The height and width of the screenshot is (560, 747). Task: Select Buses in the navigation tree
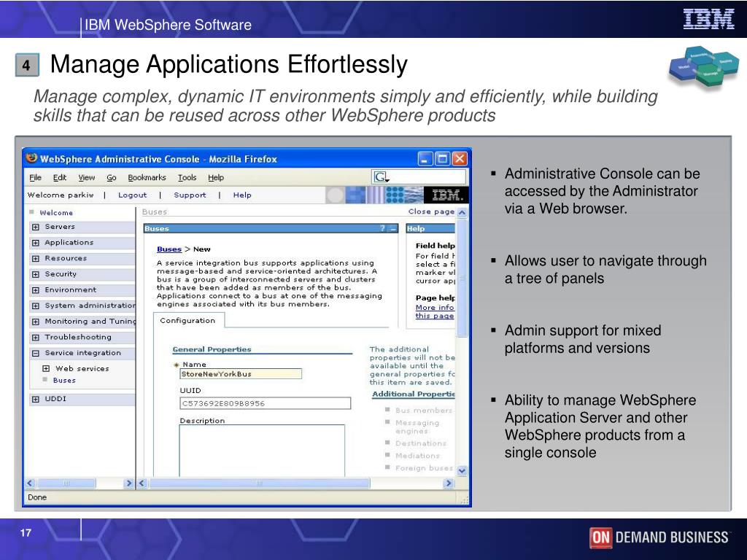tap(64, 381)
